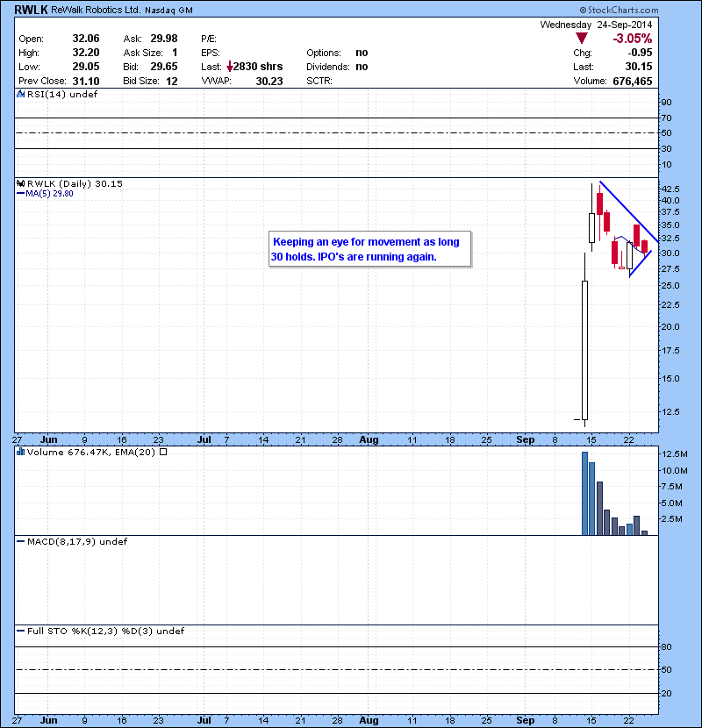Click the tallest volume bar at 12.5M

pyautogui.click(x=584, y=494)
